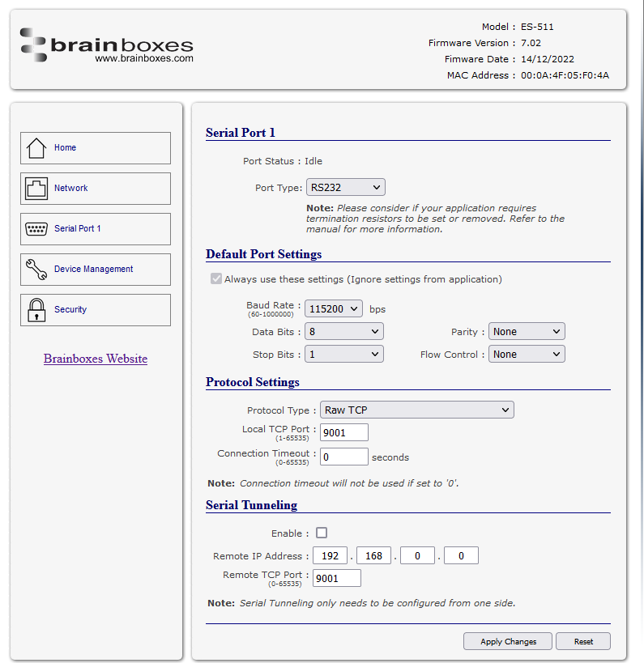The width and height of the screenshot is (644, 663).
Task: Choose a Parity option from dropdown
Action: tap(527, 332)
